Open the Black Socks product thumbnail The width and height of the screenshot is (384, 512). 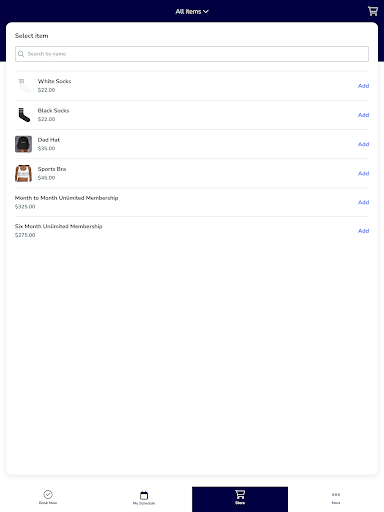coord(23,115)
